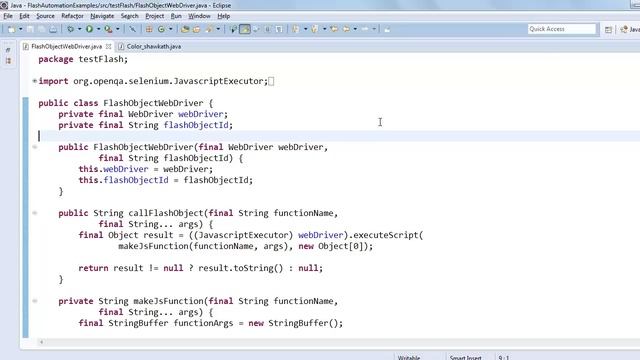Click inside the Quick Access field
The image size is (640, 360).
[x=562, y=29]
